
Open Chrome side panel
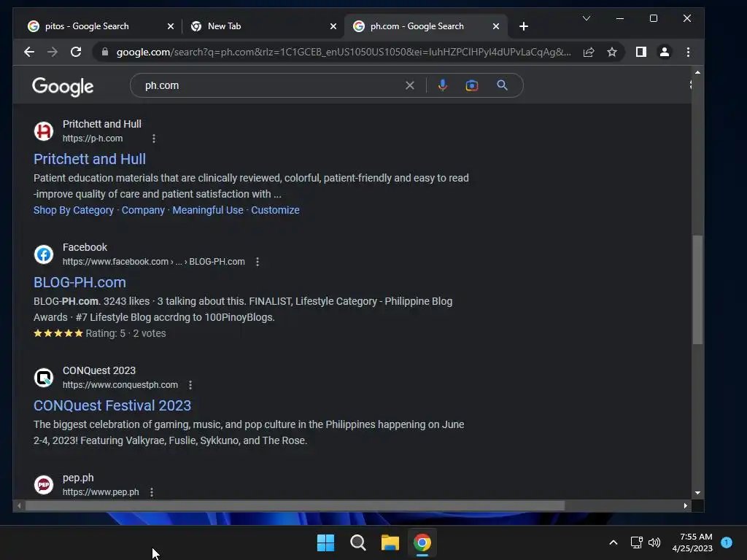(641, 52)
